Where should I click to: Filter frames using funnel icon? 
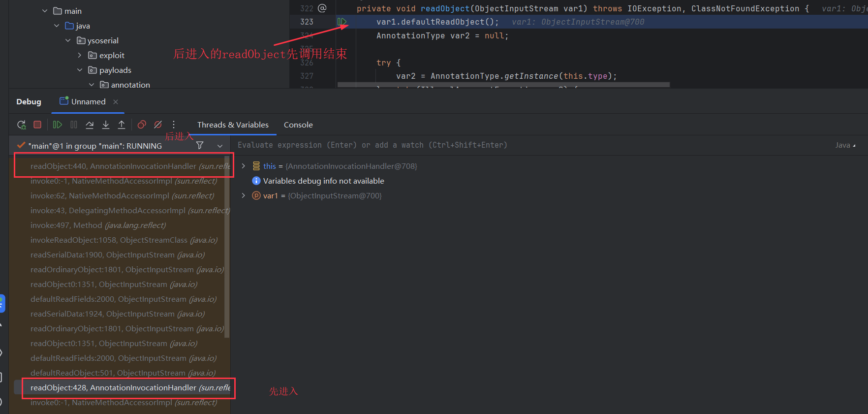pyautogui.click(x=200, y=145)
